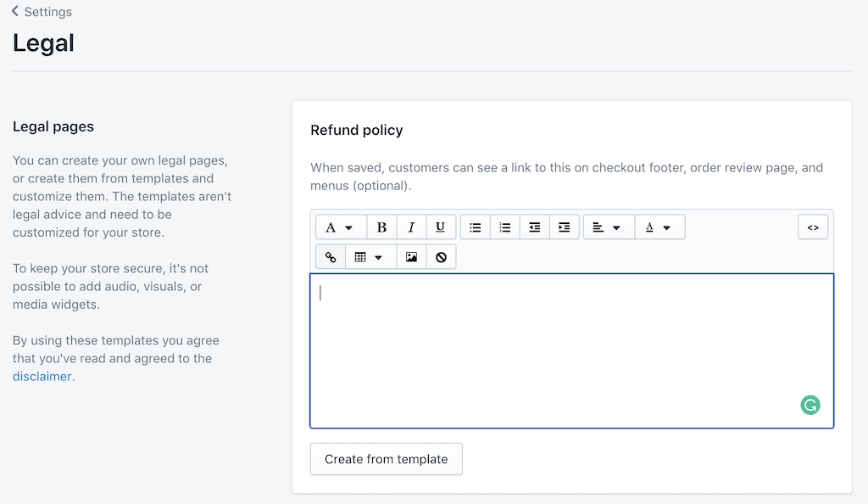Toggle bold formatting in the editor

(x=381, y=227)
